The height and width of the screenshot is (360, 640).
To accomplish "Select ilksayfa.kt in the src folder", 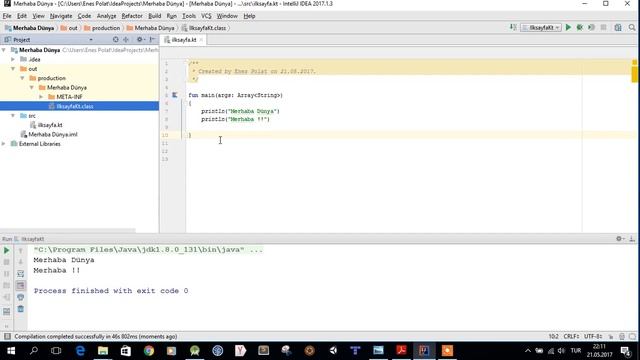I will pyautogui.click(x=46, y=125).
